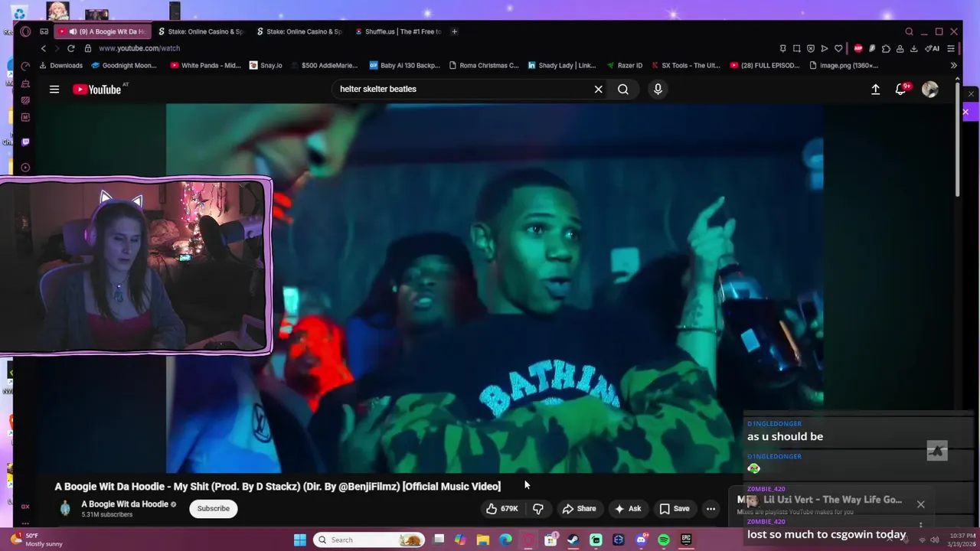The width and height of the screenshot is (980, 551).
Task: Open the browser downloads arrow icon
Action: (914, 48)
